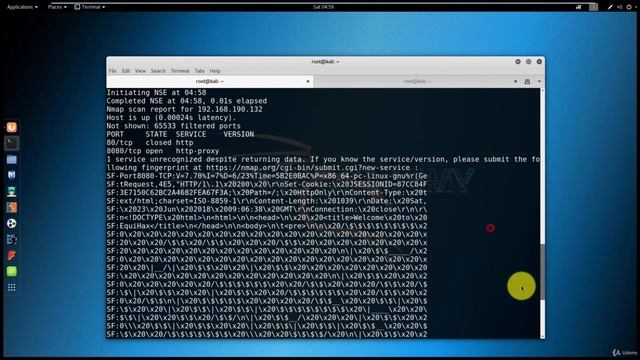Click the '80/tcp closed http' line
Screen dimensions: 640x360
(150, 142)
